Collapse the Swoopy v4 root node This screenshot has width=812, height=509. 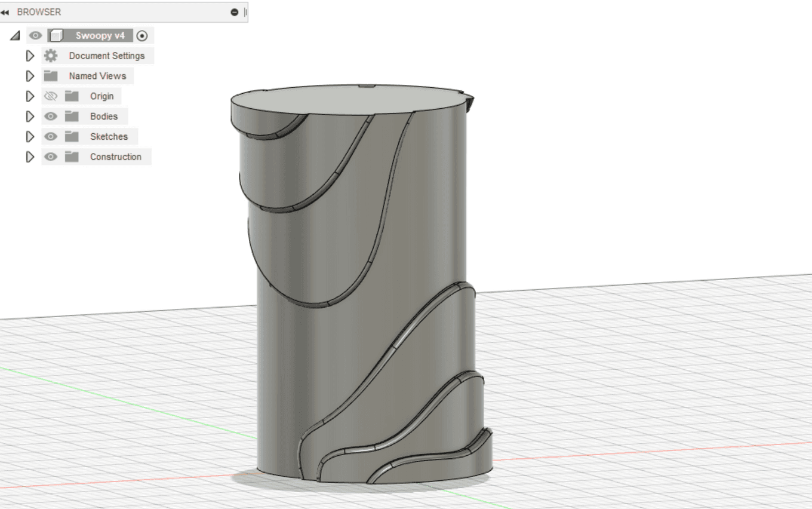(x=15, y=36)
